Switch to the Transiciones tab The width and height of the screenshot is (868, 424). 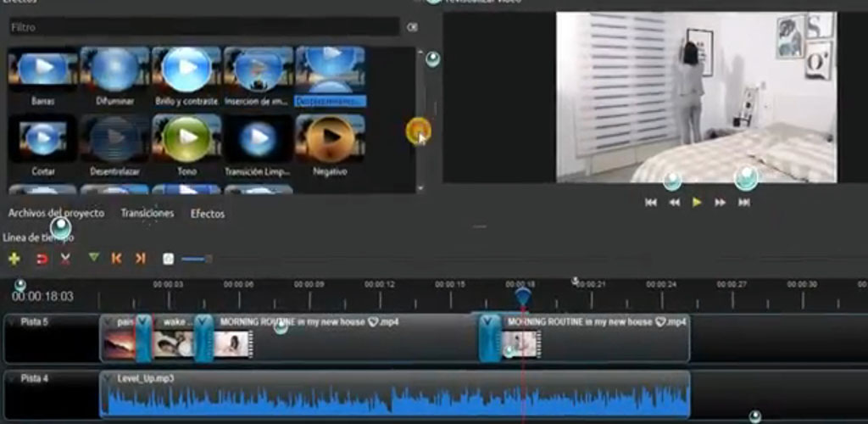147,213
